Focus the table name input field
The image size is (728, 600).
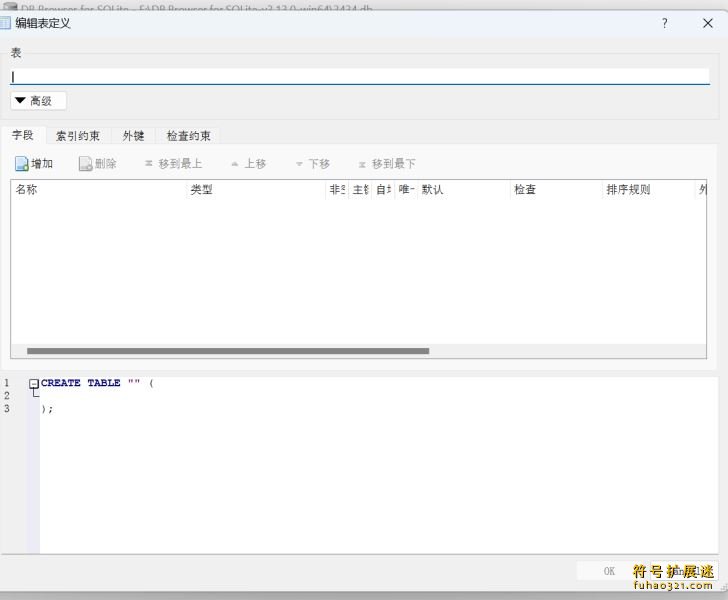coord(360,77)
